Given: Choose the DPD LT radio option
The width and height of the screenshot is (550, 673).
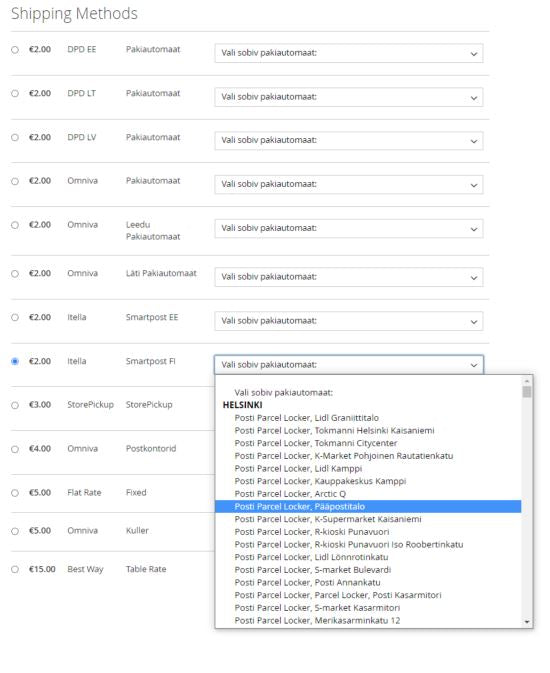Looking at the screenshot, I should pyautogui.click(x=15, y=94).
